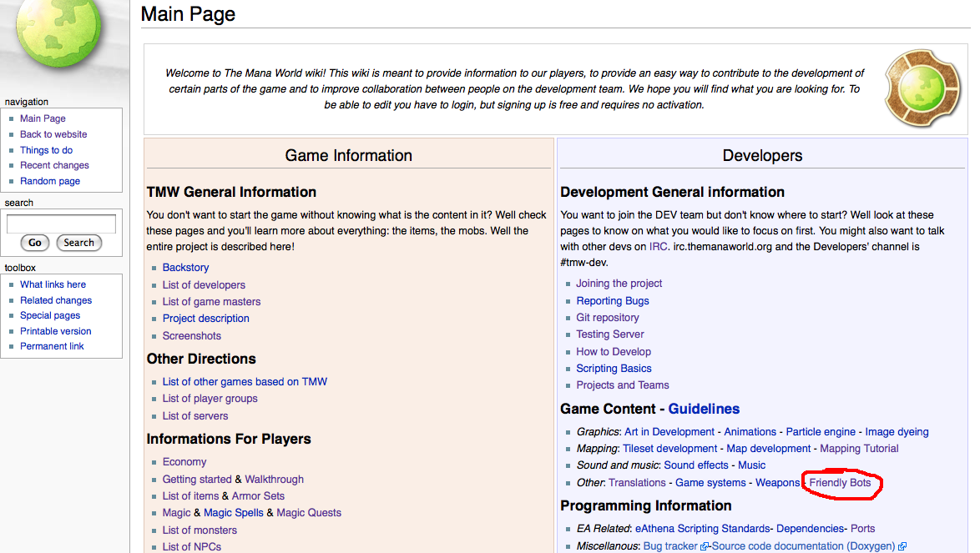Viewport: 980px width, 553px height.
Task: Open the Backstory page
Action: pyautogui.click(x=185, y=267)
